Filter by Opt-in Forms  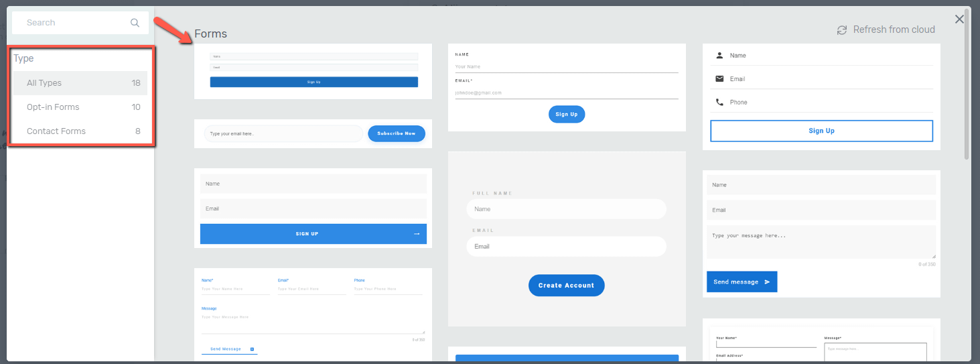(x=80, y=107)
